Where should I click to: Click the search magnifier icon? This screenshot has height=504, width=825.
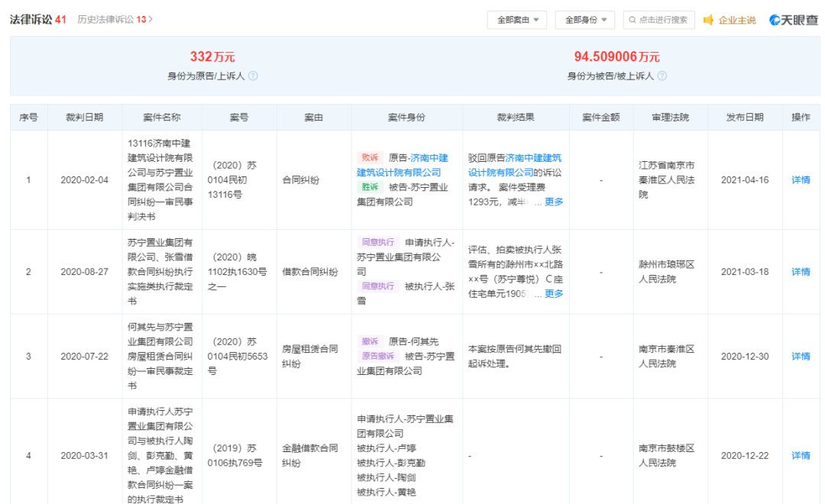[632, 20]
